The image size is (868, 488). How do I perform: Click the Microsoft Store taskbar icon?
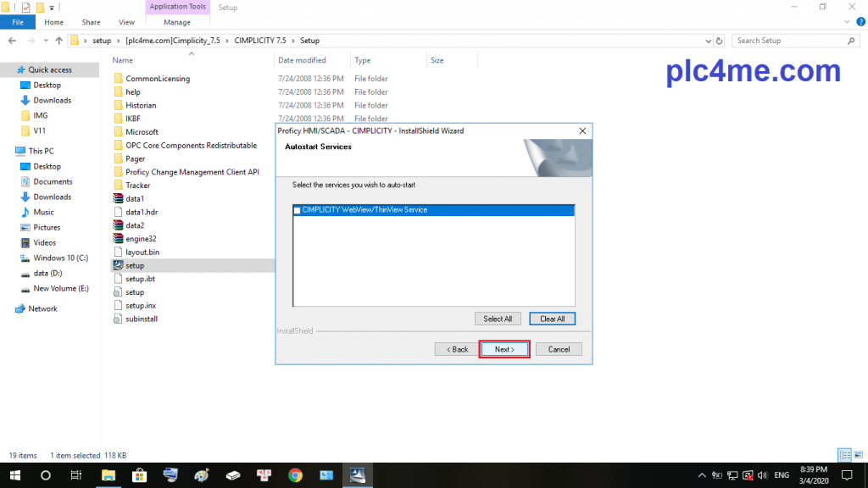(x=139, y=475)
